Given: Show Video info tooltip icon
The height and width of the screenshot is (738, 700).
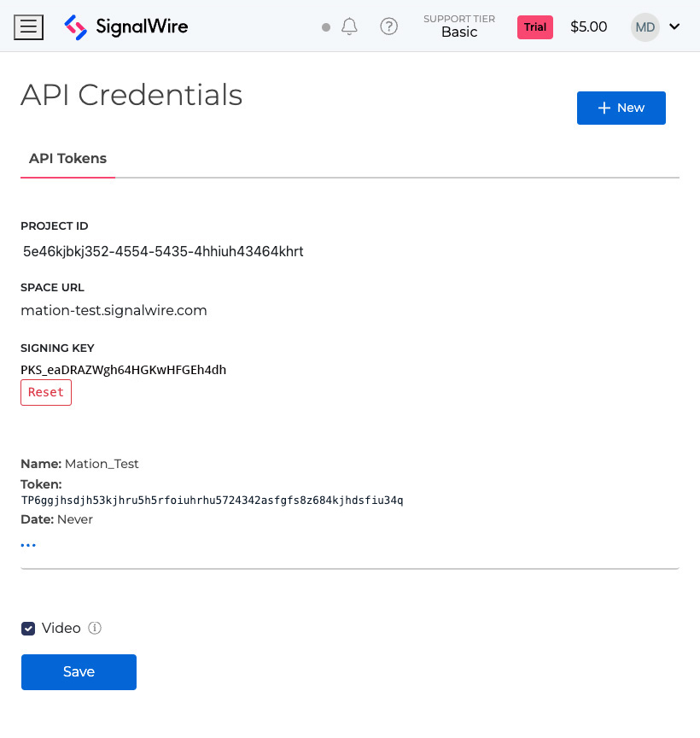Looking at the screenshot, I should click(x=95, y=628).
